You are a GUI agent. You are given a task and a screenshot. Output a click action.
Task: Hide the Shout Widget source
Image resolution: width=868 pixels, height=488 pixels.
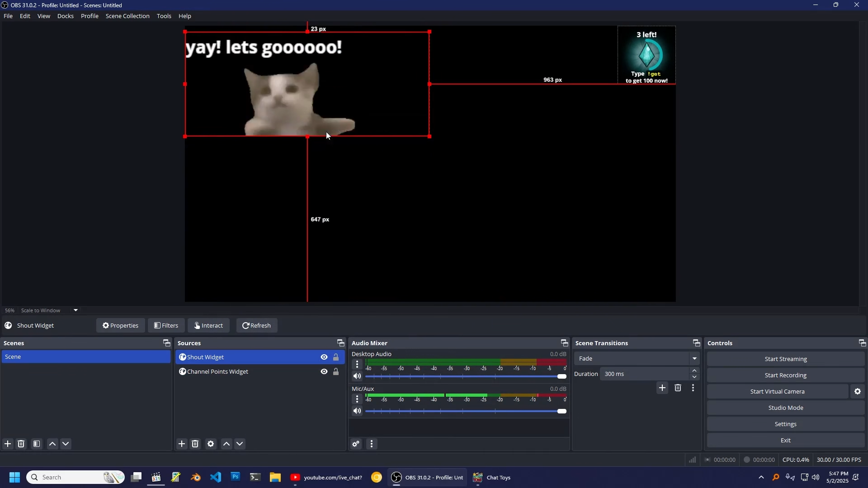point(324,357)
